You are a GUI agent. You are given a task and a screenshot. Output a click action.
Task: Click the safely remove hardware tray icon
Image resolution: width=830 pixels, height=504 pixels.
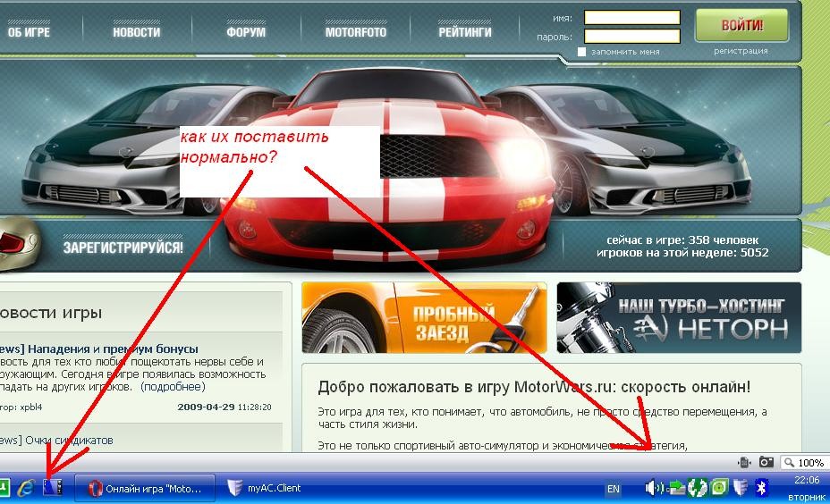676,488
